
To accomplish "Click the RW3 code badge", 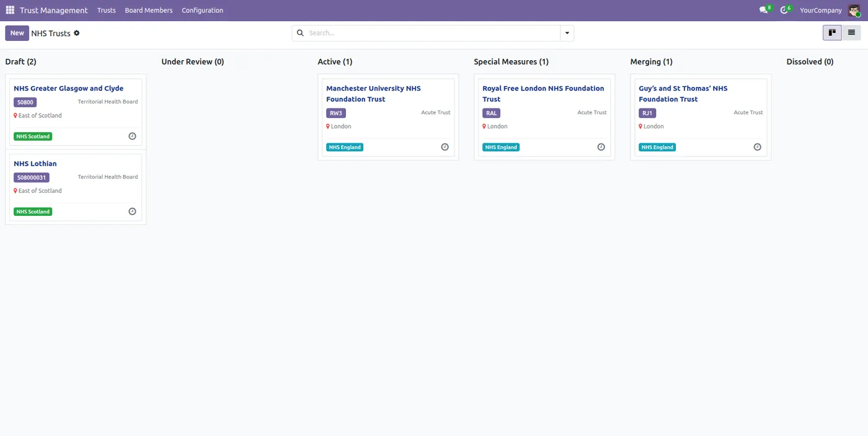I will (x=336, y=113).
